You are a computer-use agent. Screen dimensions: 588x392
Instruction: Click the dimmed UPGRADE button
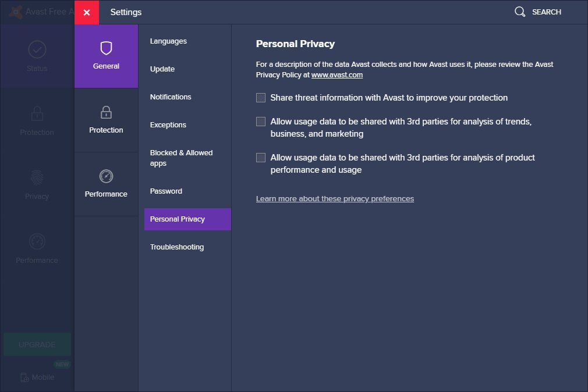tap(37, 344)
